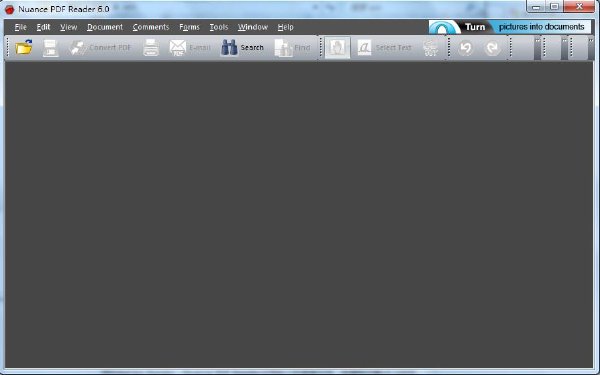
Task: Open the Tools menu
Action: [219, 27]
